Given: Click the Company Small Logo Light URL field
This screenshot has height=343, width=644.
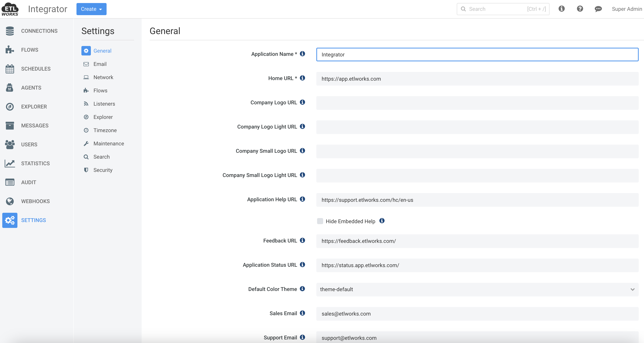Looking at the screenshot, I should tap(477, 176).
